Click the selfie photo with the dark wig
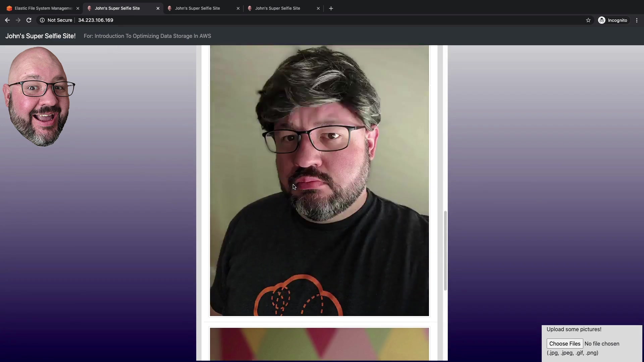This screenshot has height=362, width=644. [x=319, y=181]
